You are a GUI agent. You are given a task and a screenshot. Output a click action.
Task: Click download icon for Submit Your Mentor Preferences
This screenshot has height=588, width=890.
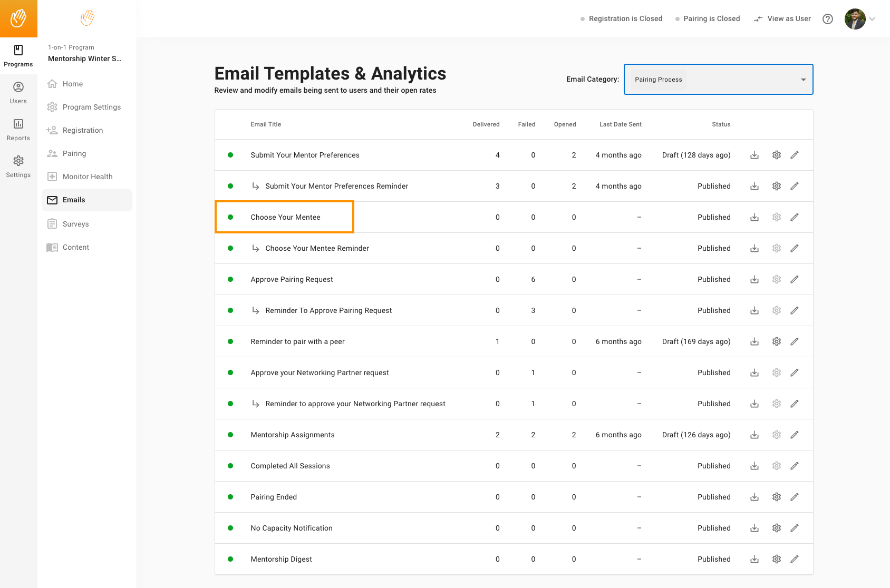tap(754, 155)
